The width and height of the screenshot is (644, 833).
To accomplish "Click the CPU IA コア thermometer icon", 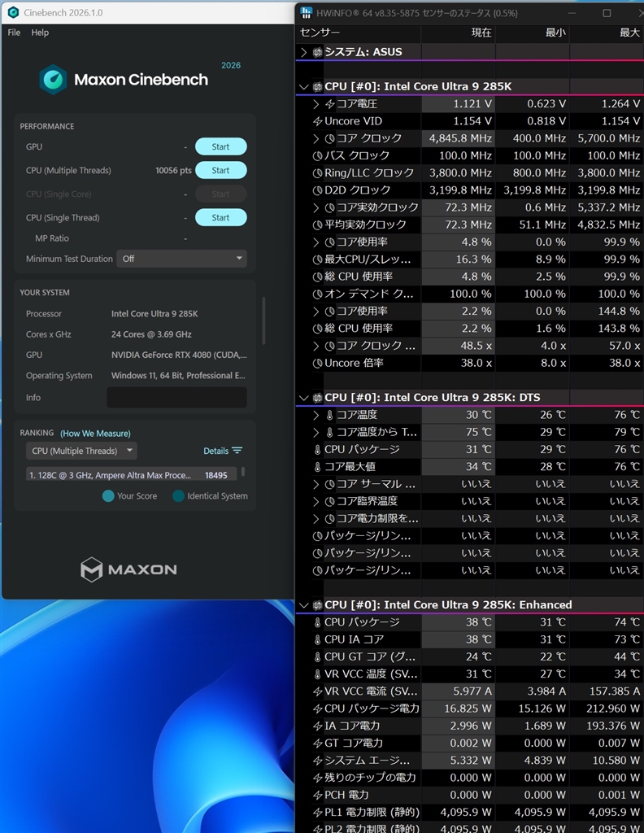I will point(317,639).
